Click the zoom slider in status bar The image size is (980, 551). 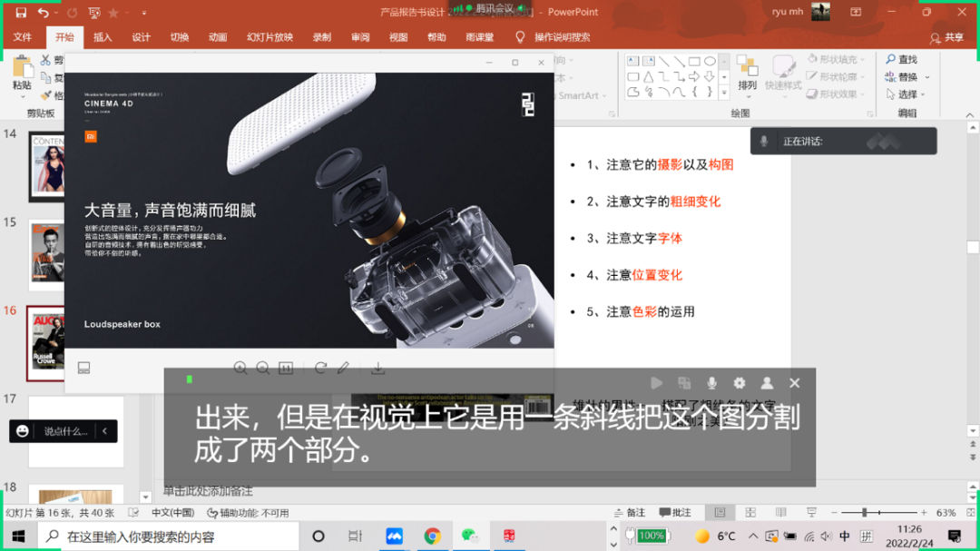click(864, 513)
